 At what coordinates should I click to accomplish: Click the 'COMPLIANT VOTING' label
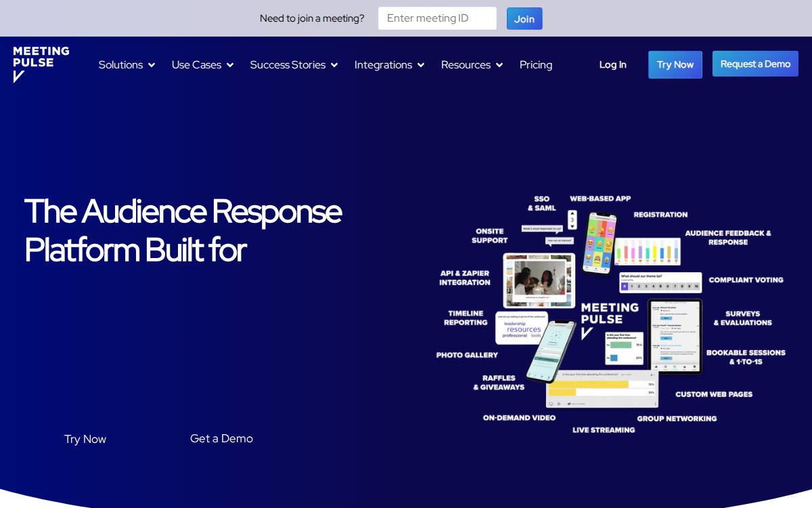(746, 280)
